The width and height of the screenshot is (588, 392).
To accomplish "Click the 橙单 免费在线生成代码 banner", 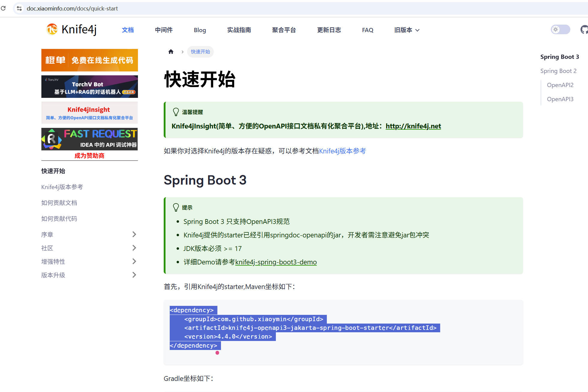I will pos(90,60).
